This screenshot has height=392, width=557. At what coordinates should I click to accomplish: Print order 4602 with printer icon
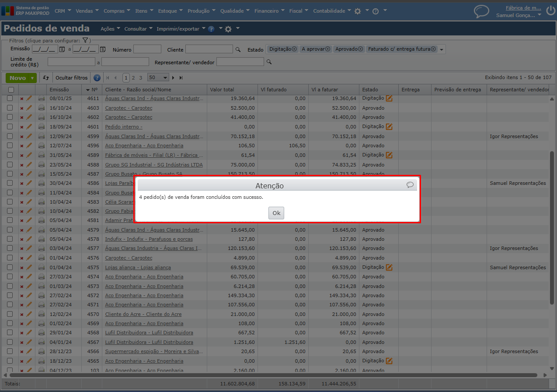[42, 117]
